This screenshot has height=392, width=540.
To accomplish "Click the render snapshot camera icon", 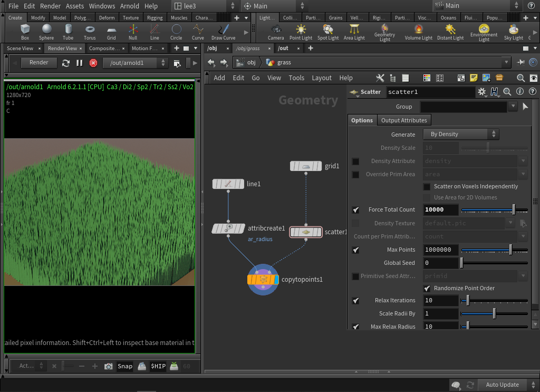I will tap(109, 366).
